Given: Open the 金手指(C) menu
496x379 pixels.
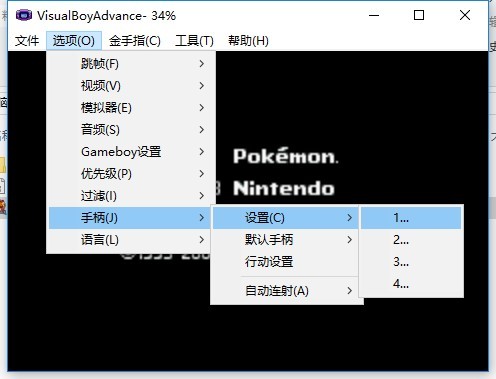Looking at the screenshot, I should (135, 41).
